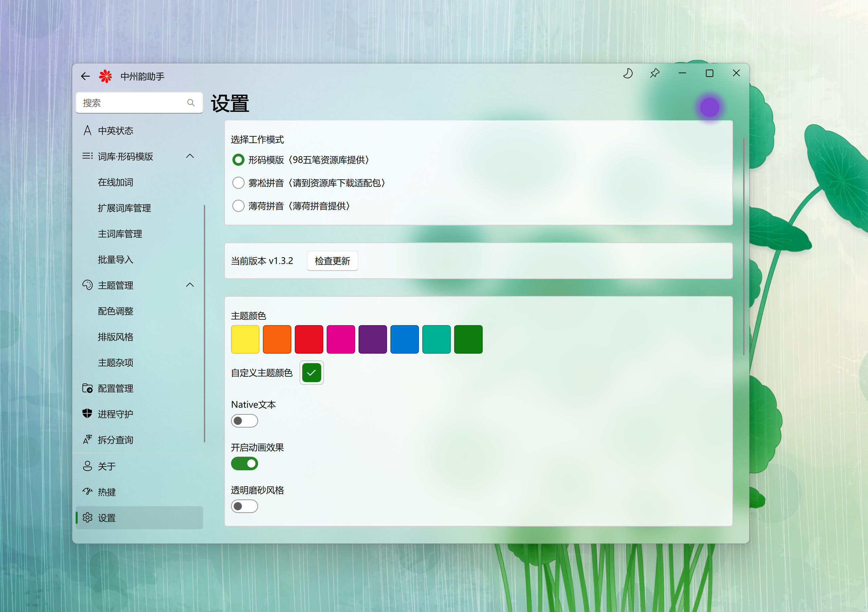Enable the Native文本 switch

244,421
